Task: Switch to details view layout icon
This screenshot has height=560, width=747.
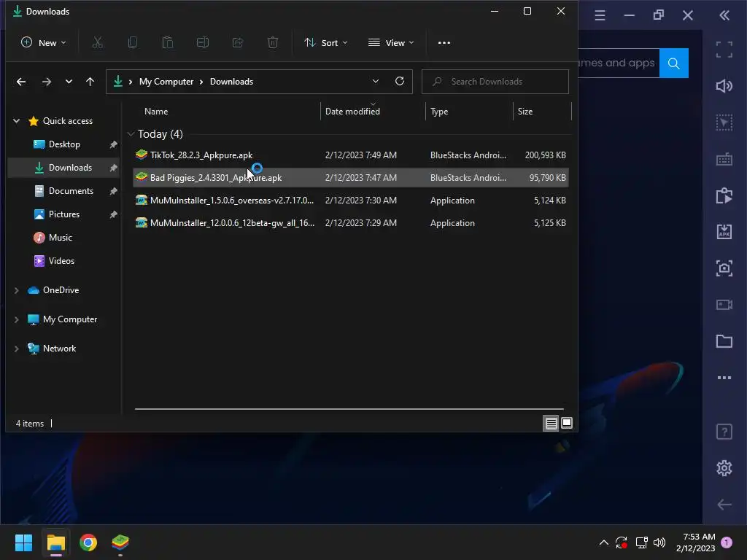Action: click(551, 424)
